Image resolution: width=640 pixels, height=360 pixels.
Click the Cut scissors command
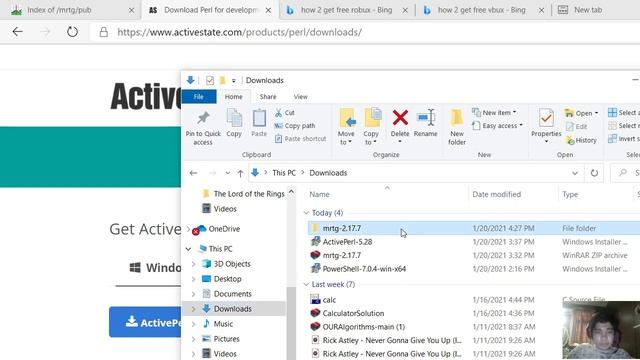284,113
